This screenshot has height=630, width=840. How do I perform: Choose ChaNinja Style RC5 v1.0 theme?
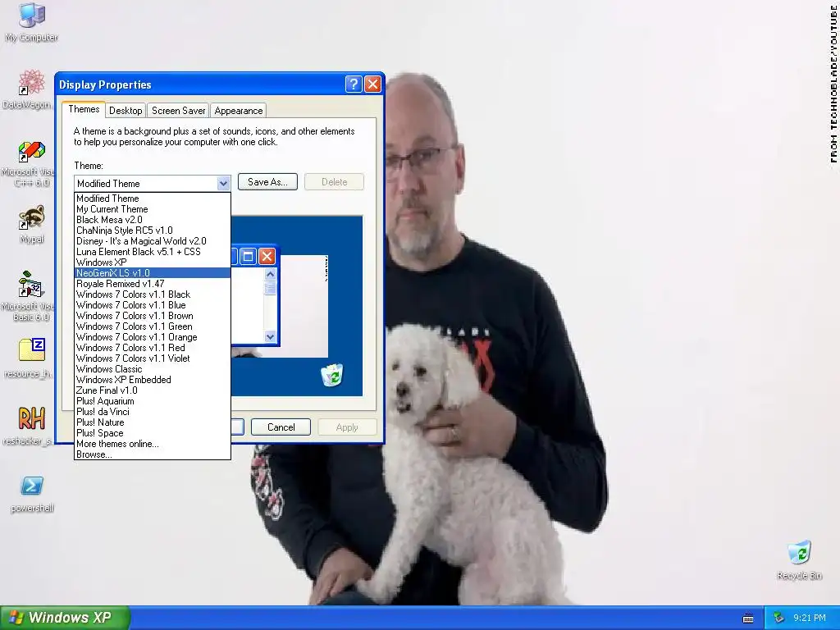(x=153, y=231)
